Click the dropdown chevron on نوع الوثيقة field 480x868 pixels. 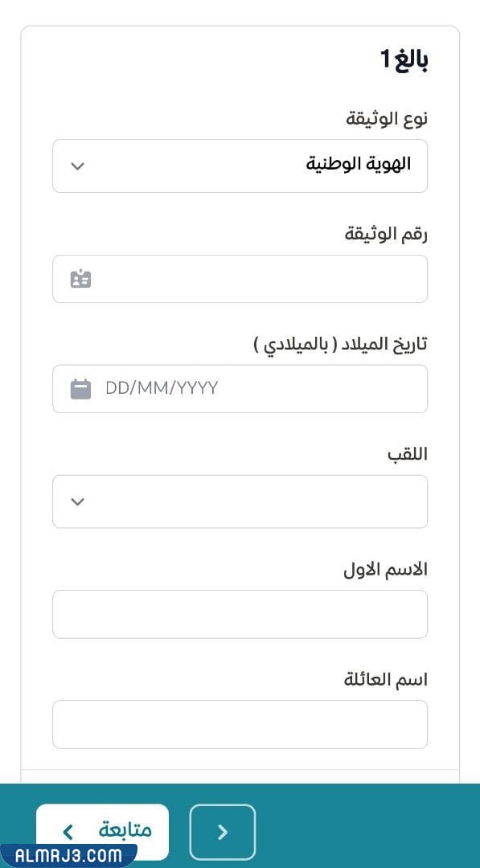(x=77, y=166)
